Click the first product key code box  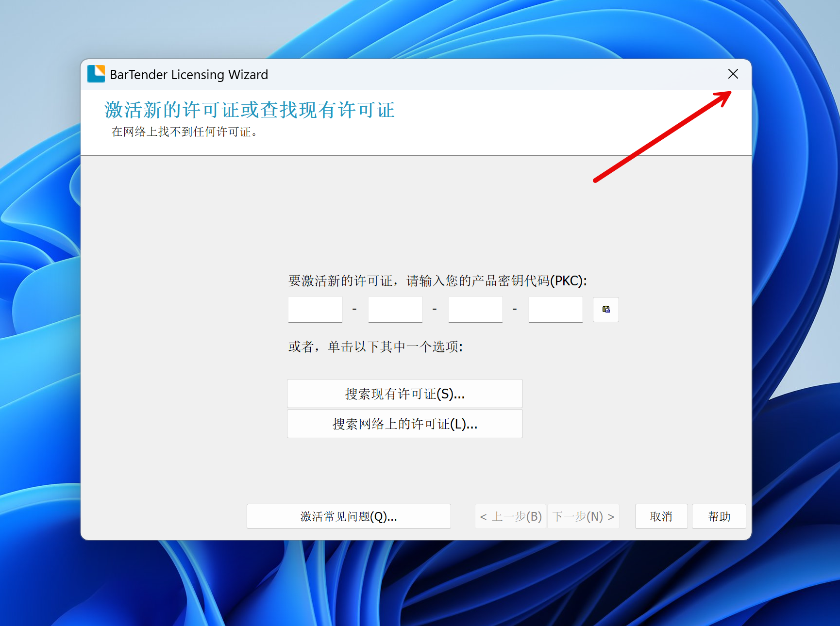click(315, 310)
